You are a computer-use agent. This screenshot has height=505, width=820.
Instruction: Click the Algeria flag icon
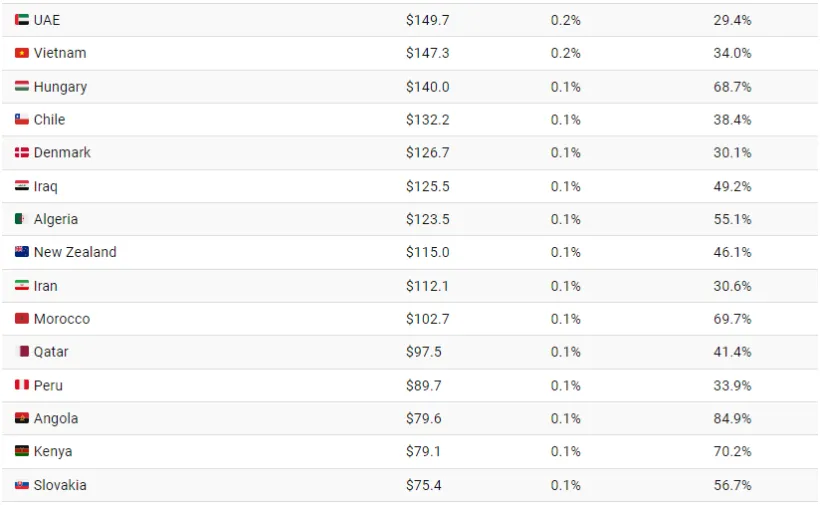point(21,219)
